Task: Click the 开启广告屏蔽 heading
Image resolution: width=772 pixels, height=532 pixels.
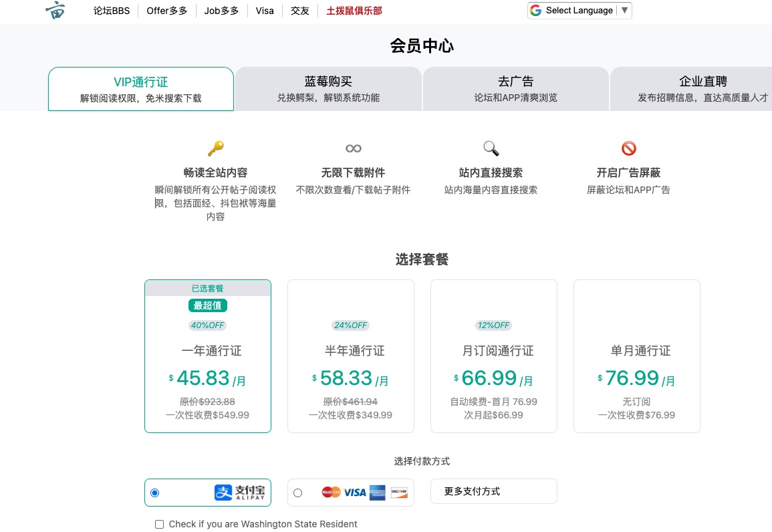Action: [629, 172]
